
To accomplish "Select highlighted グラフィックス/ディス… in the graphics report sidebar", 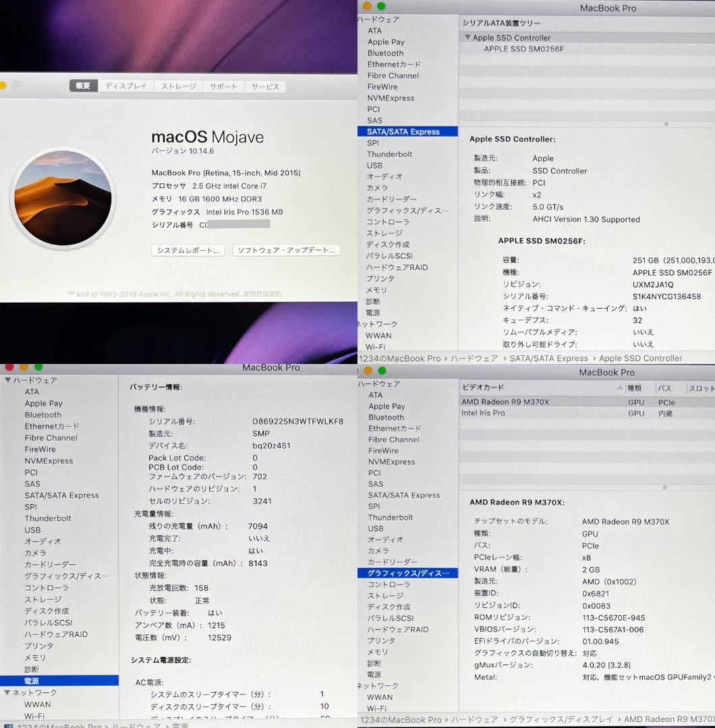I will pos(407,573).
